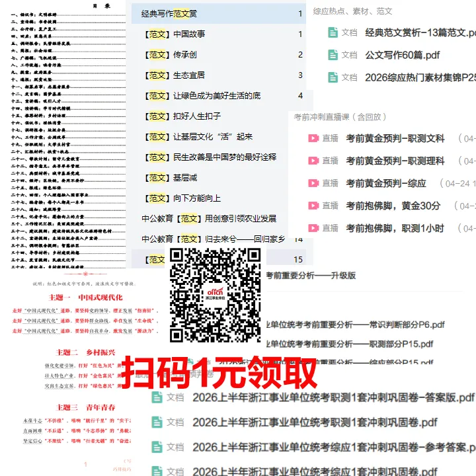Click the live video icon for 考前黄金预判-综应
Screen dimensions: 476x476
(313, 183)
